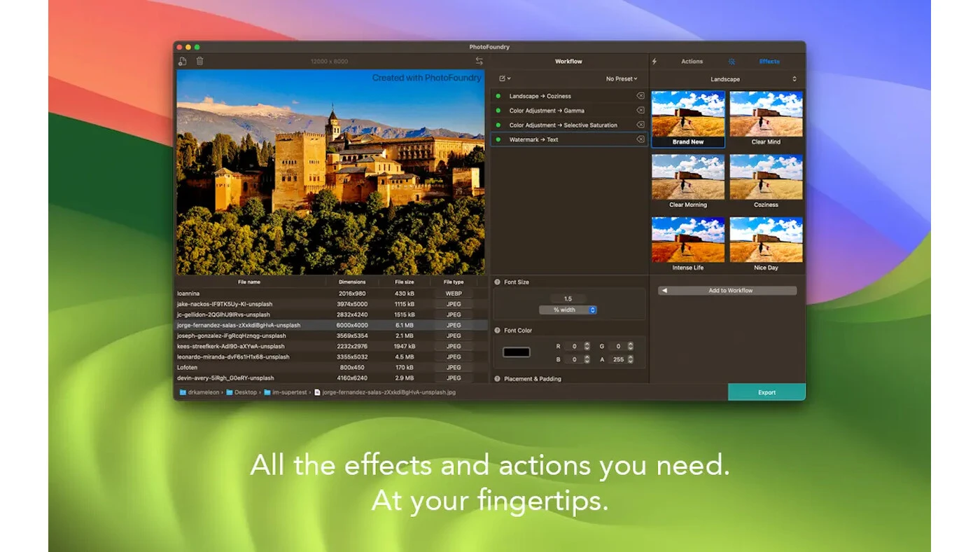This screenshot has width=980, height=552.
Task: Toggle the Selective Saturation step status dot
Action: point(498,125)
